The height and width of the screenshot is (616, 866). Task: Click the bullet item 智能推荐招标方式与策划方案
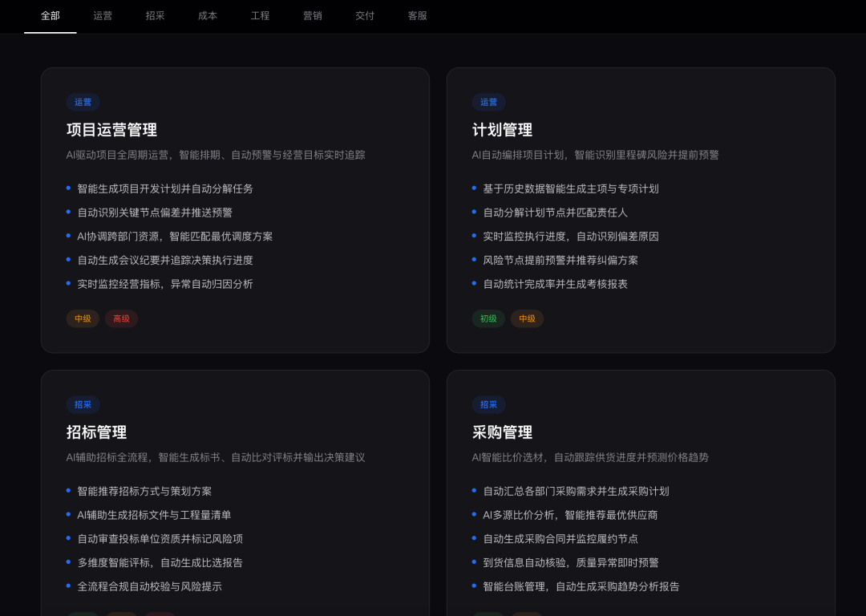coord(144,491)
